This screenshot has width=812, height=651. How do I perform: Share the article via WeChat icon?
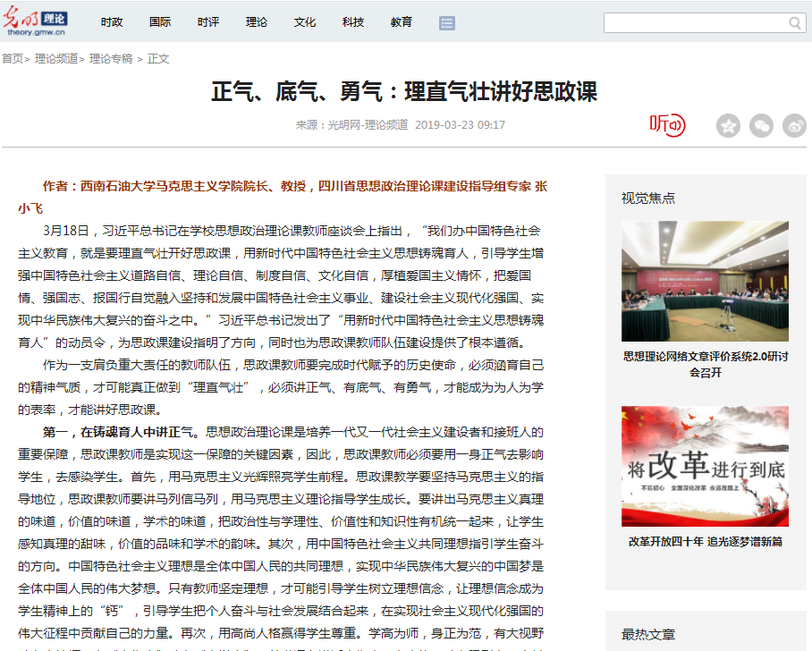pos(761,126)
